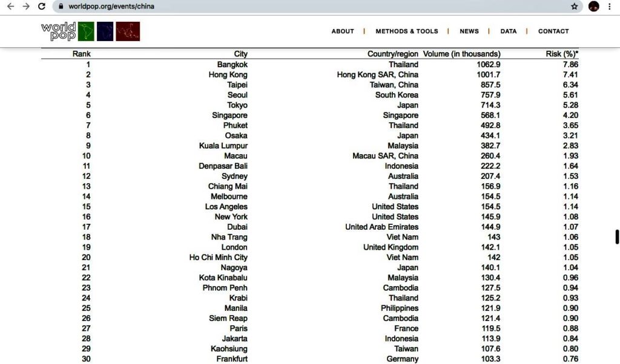Click the volume value 568.1
The width and height of the screenshot is (620, 364).
pyautogui.click(x=490, y=115)
